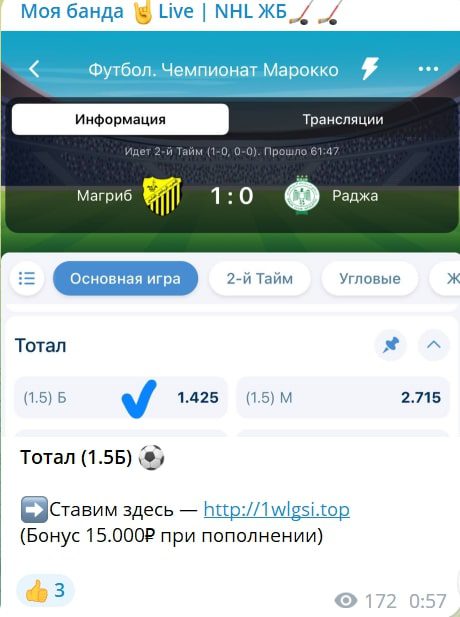
Task: Pin the Тотал market with pin icon
Action: tap(391, 345)
